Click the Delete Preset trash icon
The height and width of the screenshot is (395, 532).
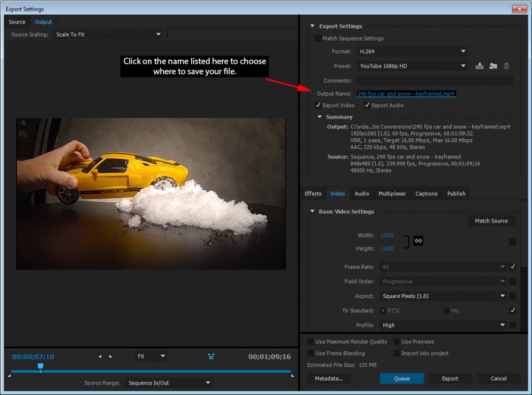(x=507, y=66)
